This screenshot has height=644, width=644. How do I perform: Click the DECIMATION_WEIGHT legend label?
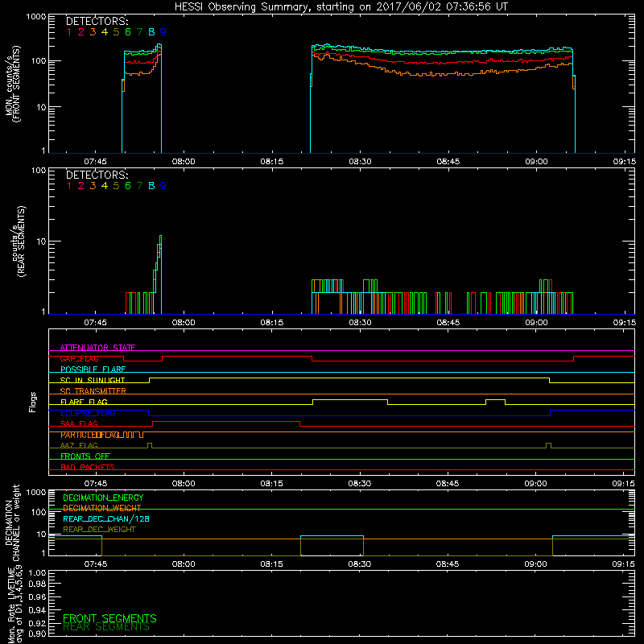[x=102, y=508]
